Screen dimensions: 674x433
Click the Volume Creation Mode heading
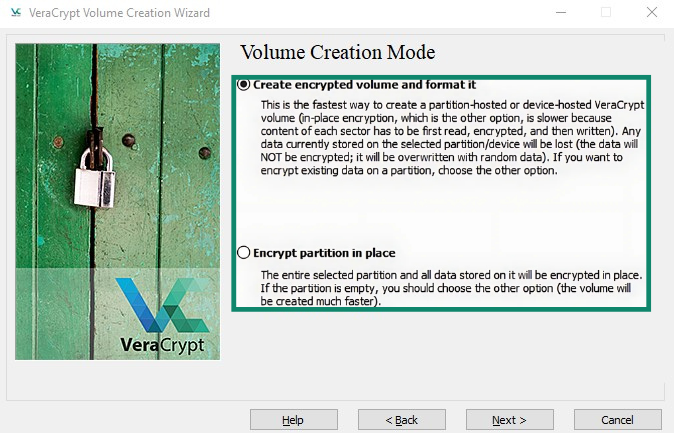337,52
